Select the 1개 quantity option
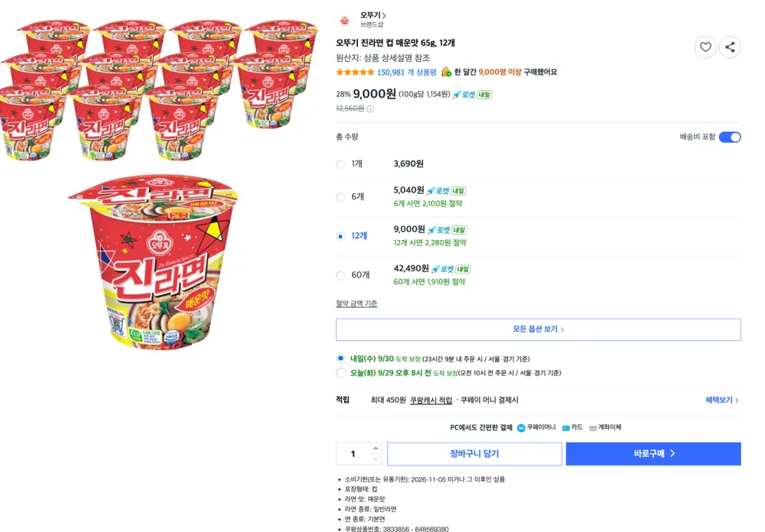 [340, 164]
